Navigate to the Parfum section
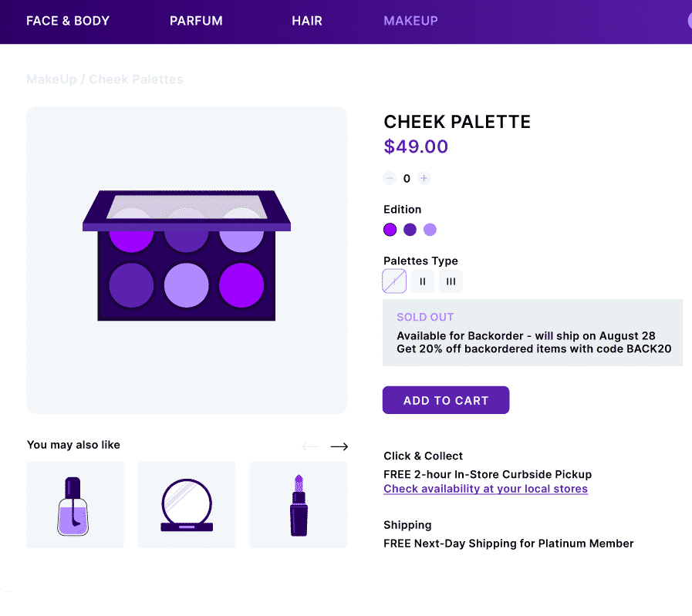The width and height of the screenshot is (692, 616). pos(196,21)
